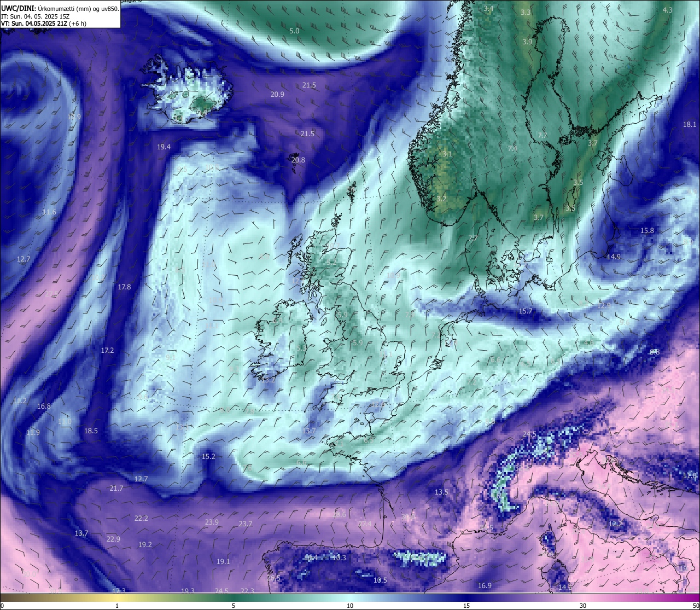Click the "30" tick on the color scale
700x610 pixels.
tap(583, 606)
